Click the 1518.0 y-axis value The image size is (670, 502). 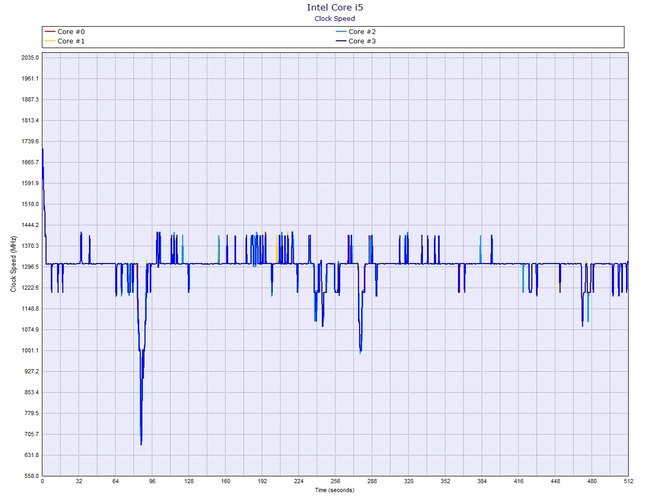[x=30, y=204]
